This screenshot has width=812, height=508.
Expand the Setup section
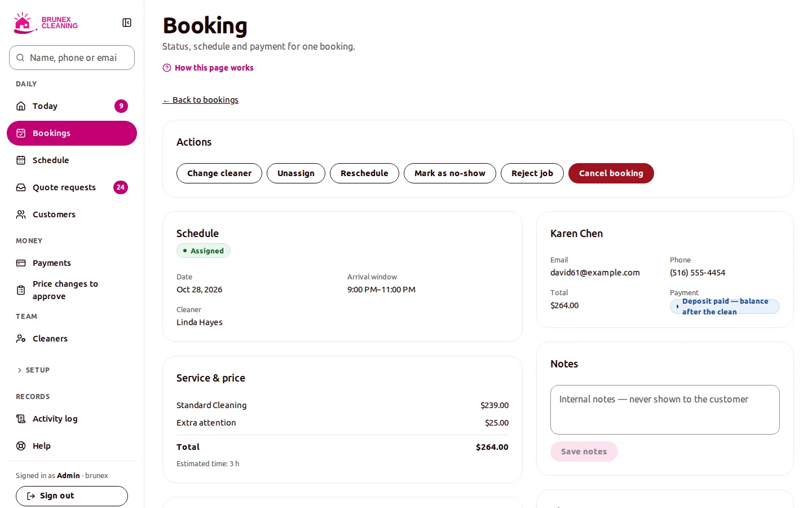click(33, 370)
